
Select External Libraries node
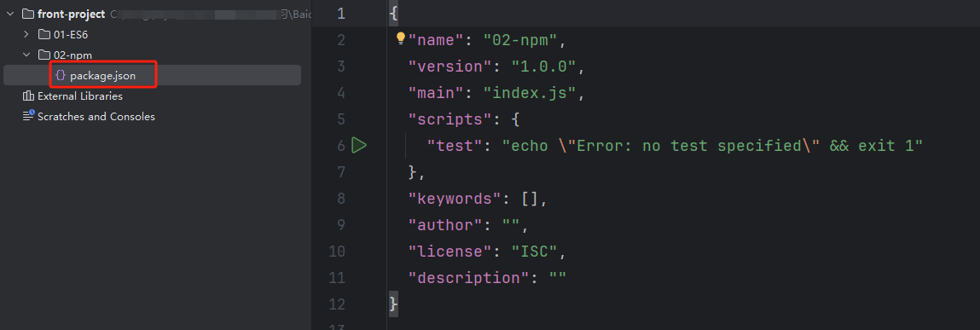click(x=80, y=96)
